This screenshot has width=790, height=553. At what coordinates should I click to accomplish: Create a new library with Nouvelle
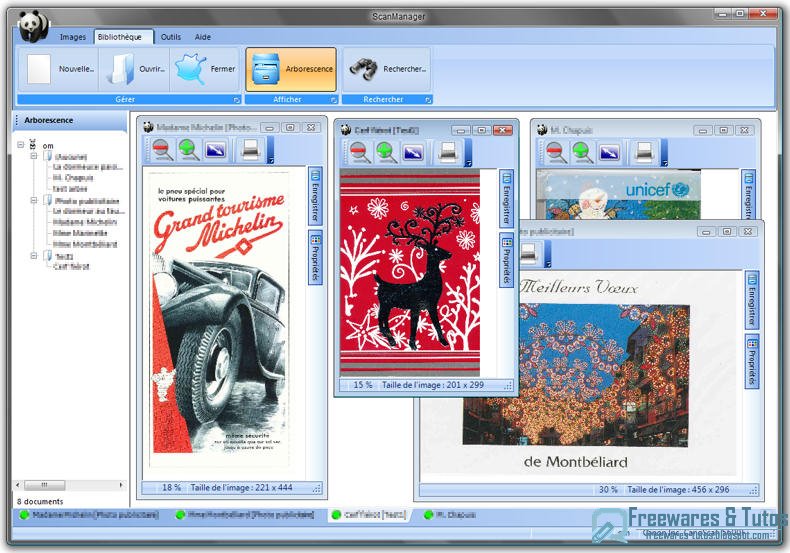tap(59, 69)
